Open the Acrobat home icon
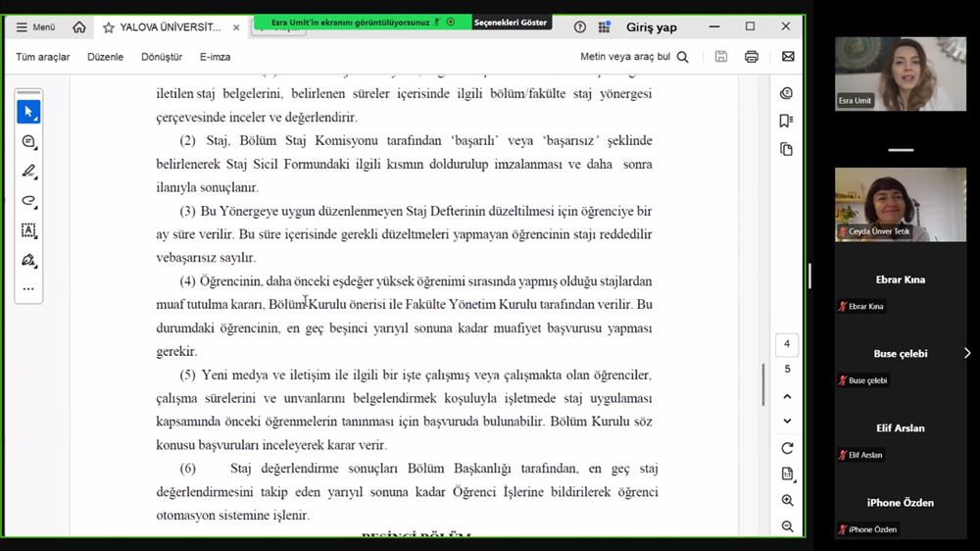 79,27
